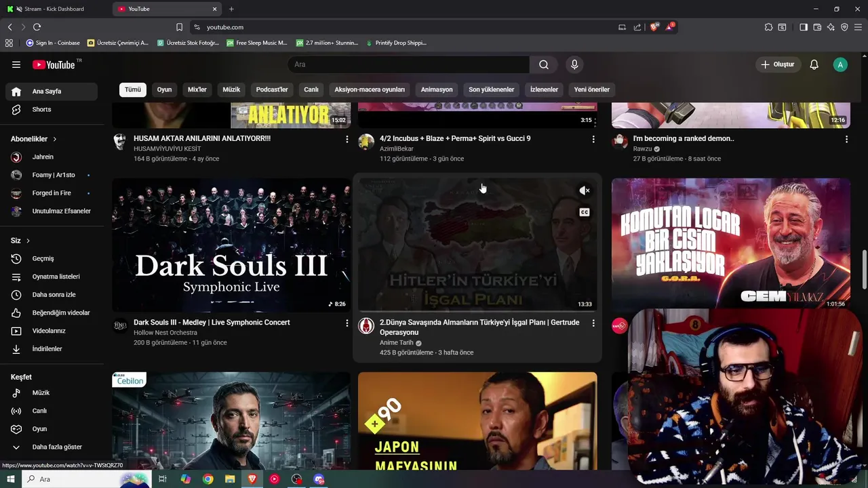Start voice search with the microphone icon
Viewport: 868px width, 488px height.
click(574, 64)
